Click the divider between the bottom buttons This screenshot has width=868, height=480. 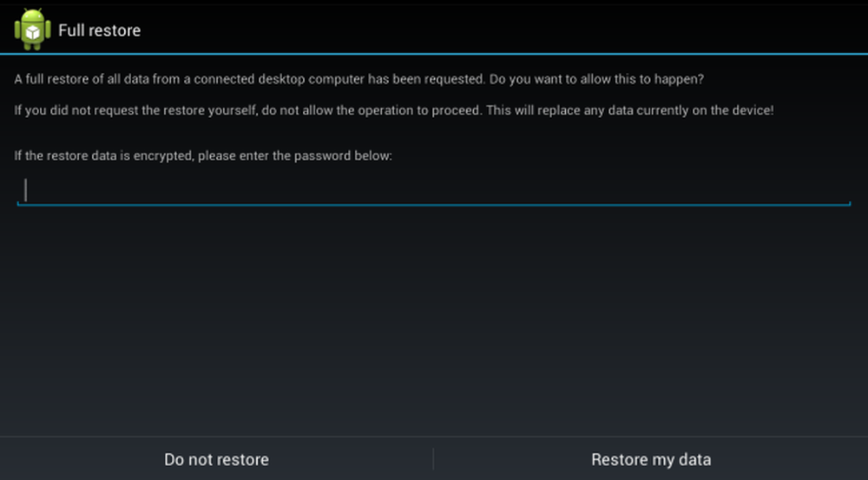(433, 459)
